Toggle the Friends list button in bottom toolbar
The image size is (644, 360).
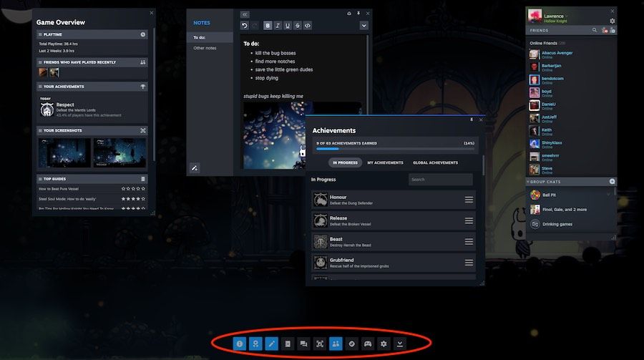point(336,344)
